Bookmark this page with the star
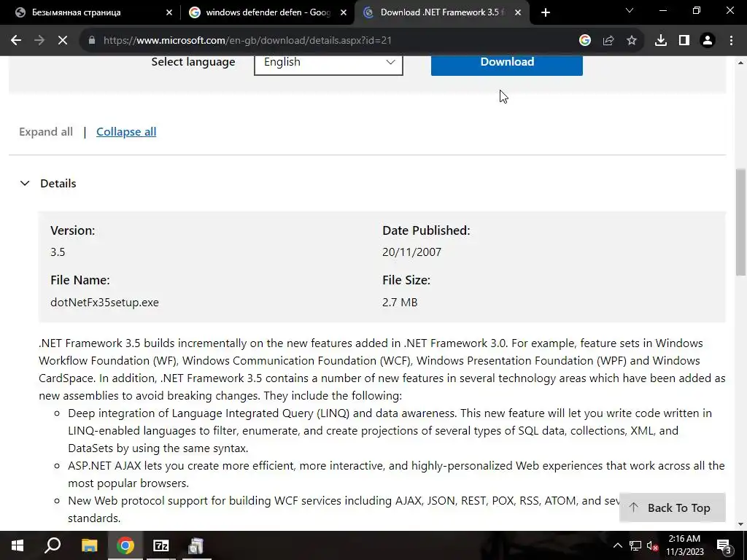 click(x=632, y=41)
